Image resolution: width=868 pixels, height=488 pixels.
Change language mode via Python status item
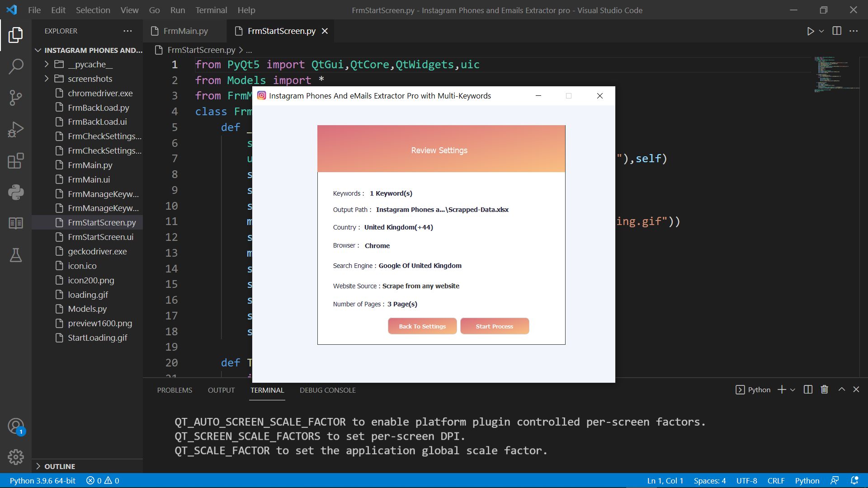(807, 481)
